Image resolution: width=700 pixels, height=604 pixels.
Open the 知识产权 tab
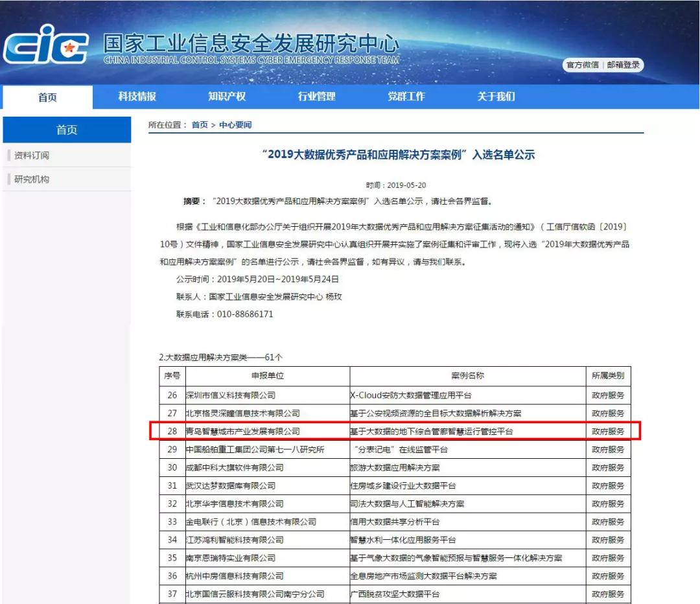point(227,97)
